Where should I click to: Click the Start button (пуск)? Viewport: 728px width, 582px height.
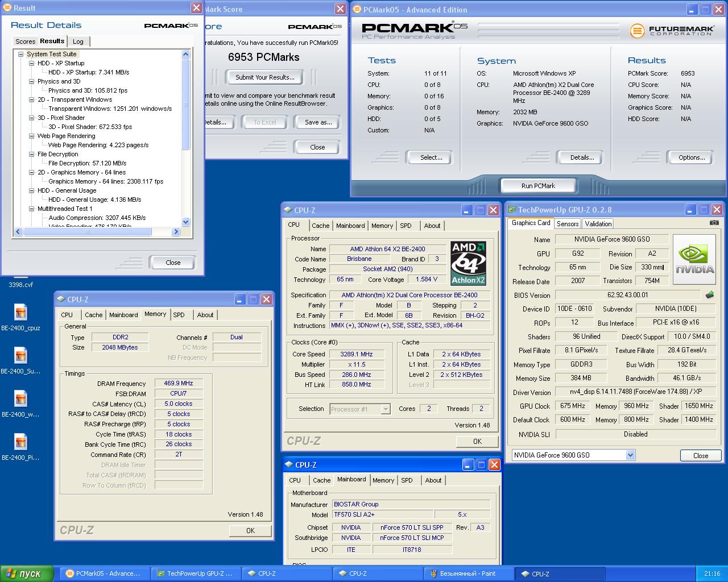(27, 573)
